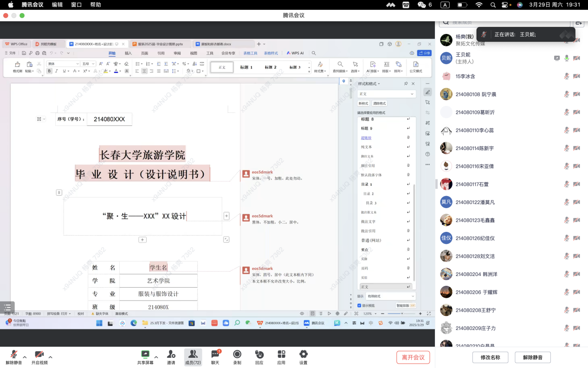The width and height of the screenshot is (588, 368).
Task: Open the 有效样式 display dropdown
Action: [390, 296]
